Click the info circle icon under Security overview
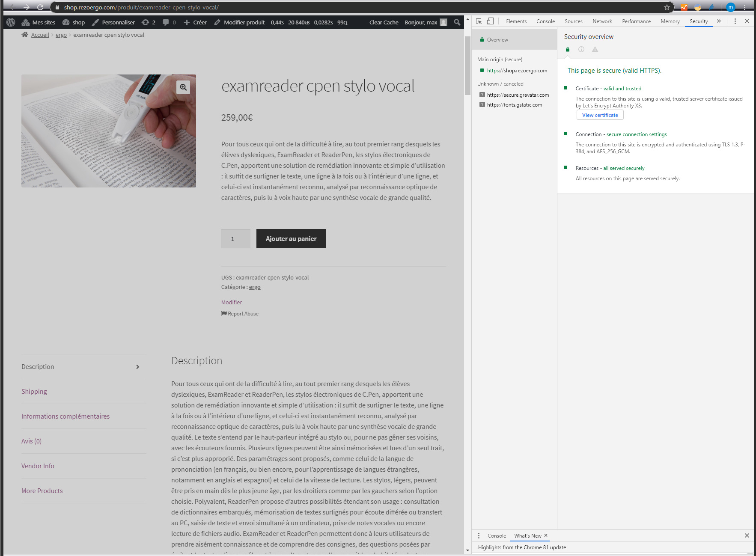Viewport: 756px width, 556px height. point(581,50)
